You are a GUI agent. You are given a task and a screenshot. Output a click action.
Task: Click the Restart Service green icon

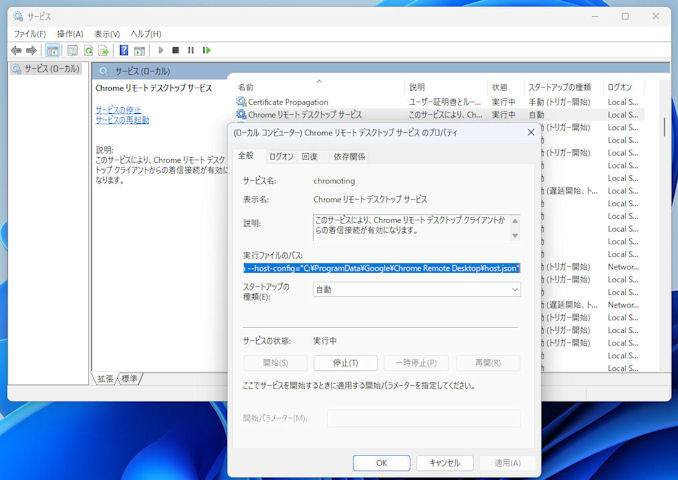coord(206,51)
